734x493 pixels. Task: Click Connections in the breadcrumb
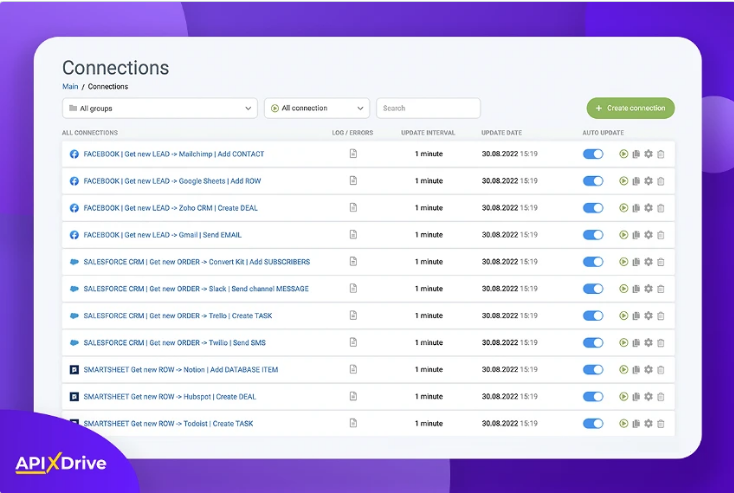tap(108, 87)
